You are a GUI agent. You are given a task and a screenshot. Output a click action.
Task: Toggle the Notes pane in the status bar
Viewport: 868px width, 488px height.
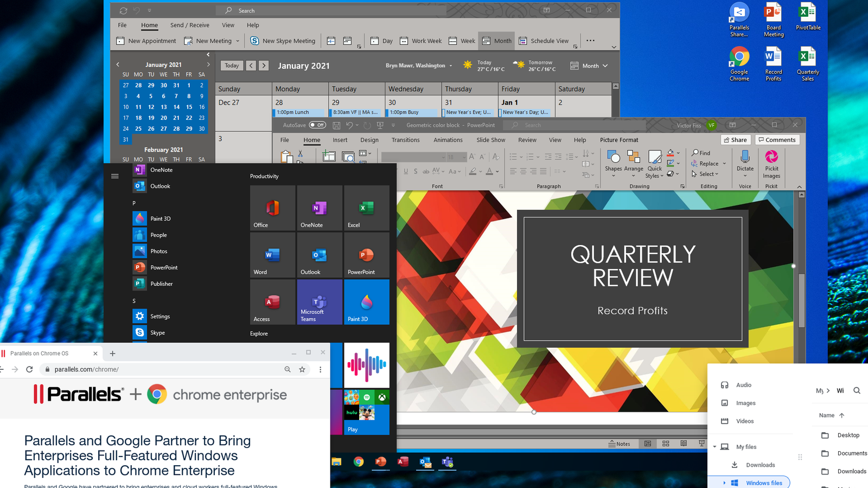619,444
